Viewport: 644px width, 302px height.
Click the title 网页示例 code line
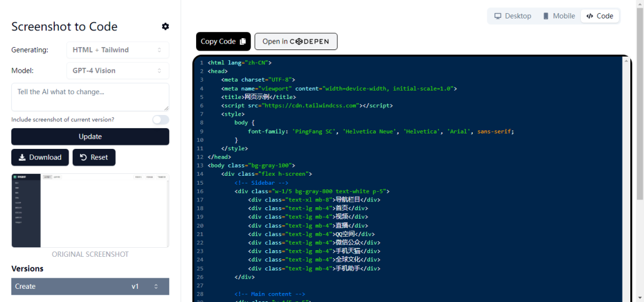point(258,97)
